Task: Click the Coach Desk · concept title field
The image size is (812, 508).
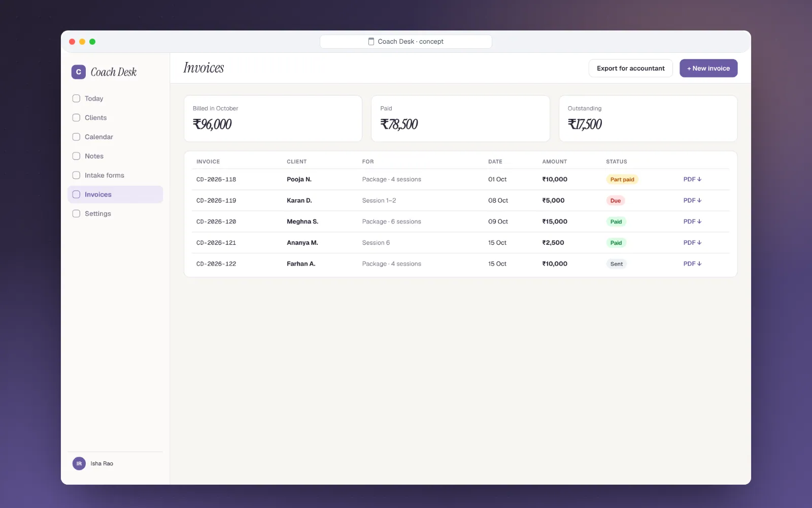Action: click(x=406, y=42)
